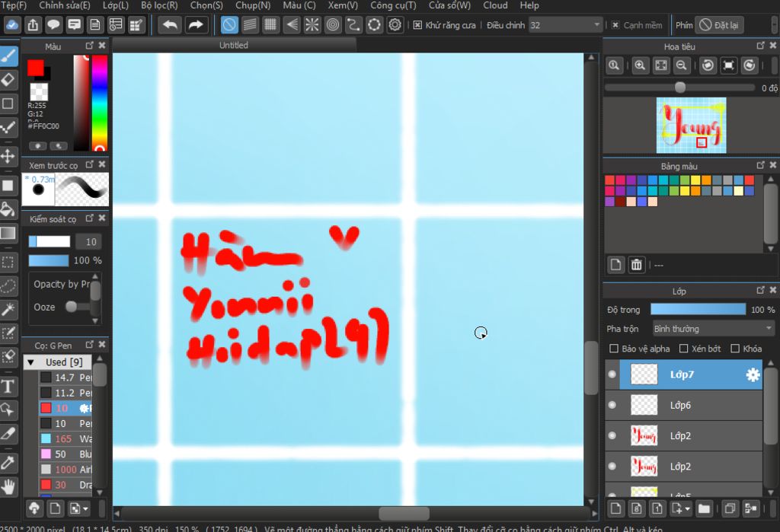
Task: Select the Lasso selection tool
Action: coord(8,285)
